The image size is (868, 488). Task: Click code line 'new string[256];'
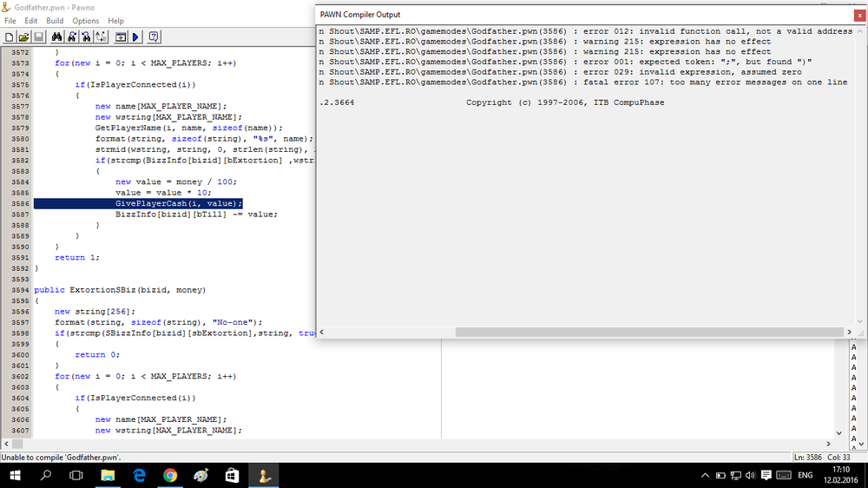(95, 312)
